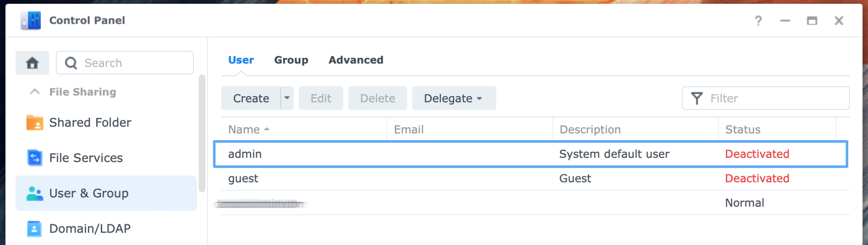This screenshot has height=245, width=868.
Task: Select the guest user row
Action: tap(424, 178)
